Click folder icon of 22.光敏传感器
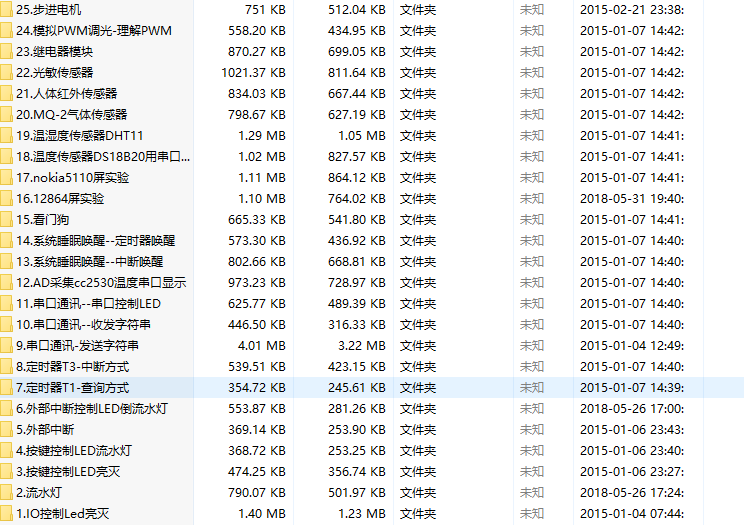 tap(6, 72)
